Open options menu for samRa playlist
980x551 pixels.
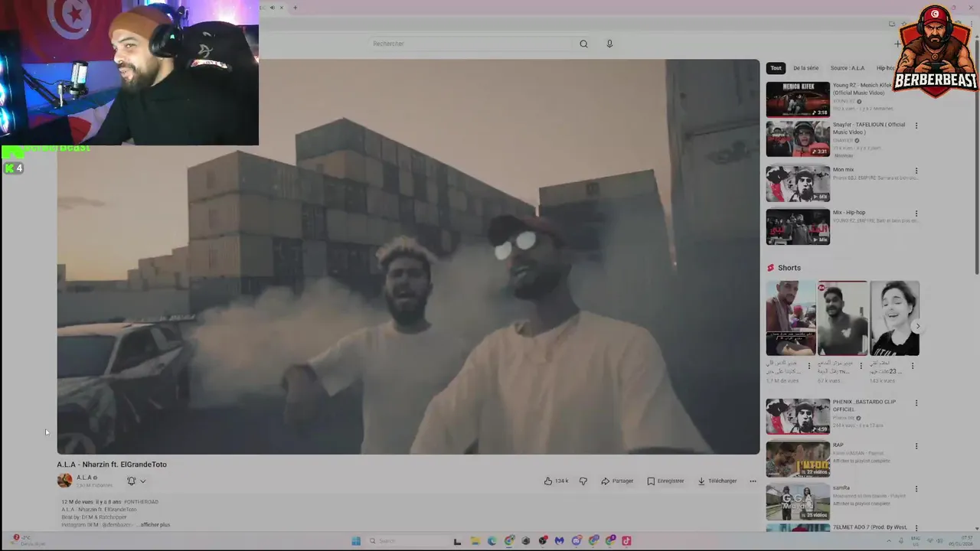[916, 489]
